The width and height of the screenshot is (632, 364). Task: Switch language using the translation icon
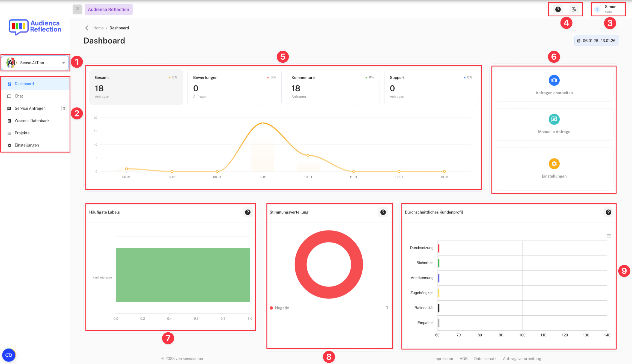(x=574, y=9)
